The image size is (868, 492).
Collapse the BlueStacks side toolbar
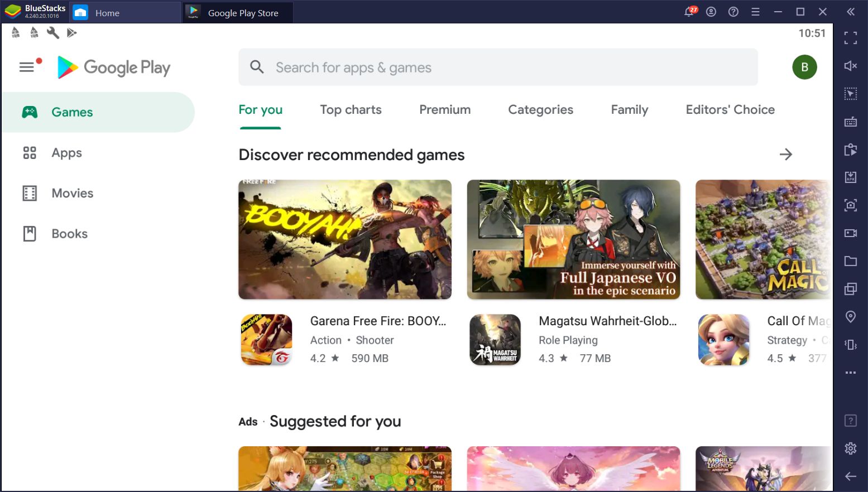[x=850, y=12]
